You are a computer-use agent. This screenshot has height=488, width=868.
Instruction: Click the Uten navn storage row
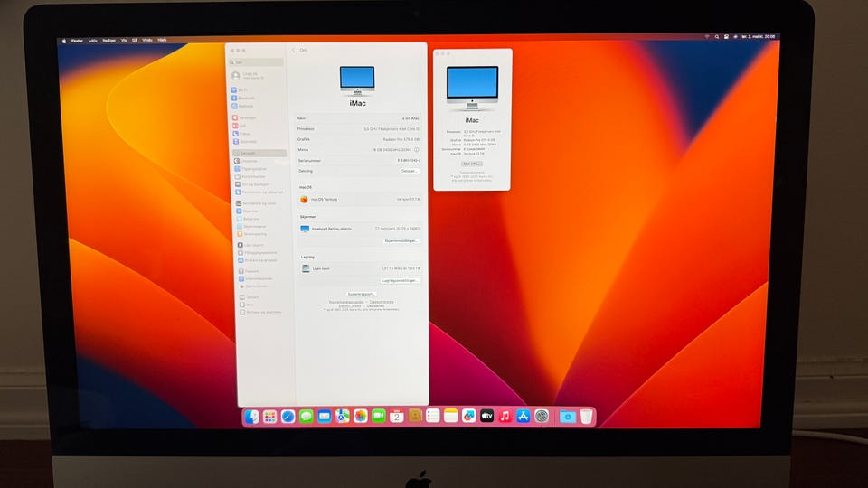[361, 269]
